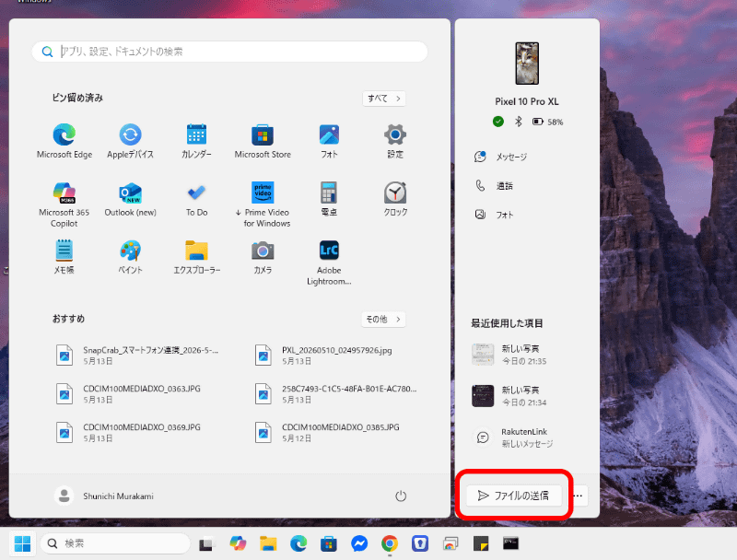Open the terminal icon on taskbar

(x=510, y=543)
